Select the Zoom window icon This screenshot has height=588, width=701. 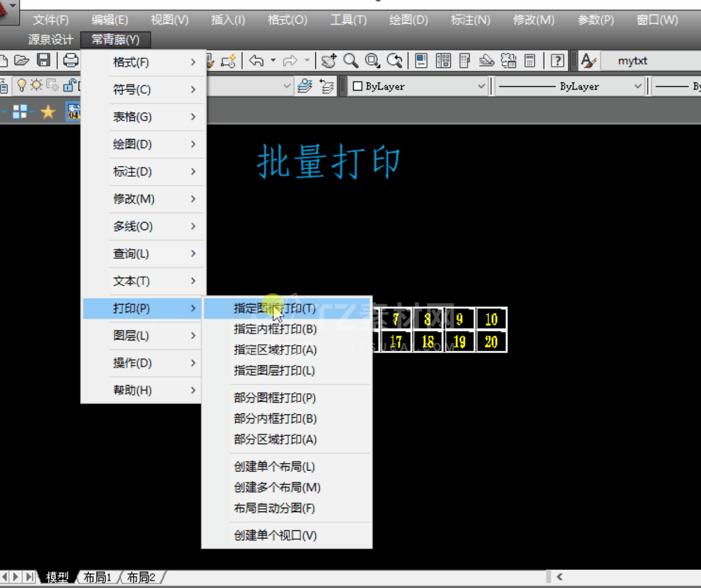coord(372,60)
